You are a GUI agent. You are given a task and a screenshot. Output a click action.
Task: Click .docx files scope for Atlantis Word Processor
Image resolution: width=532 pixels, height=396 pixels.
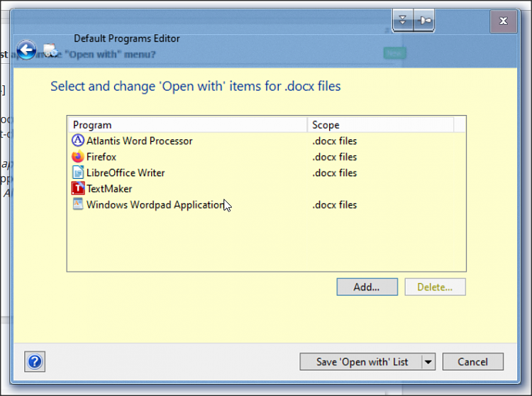(335, 141)
